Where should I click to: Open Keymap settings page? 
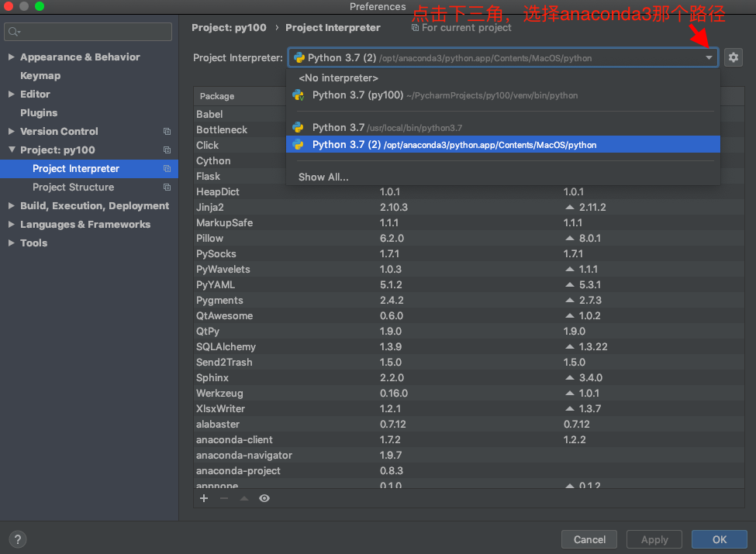point(40,76)
